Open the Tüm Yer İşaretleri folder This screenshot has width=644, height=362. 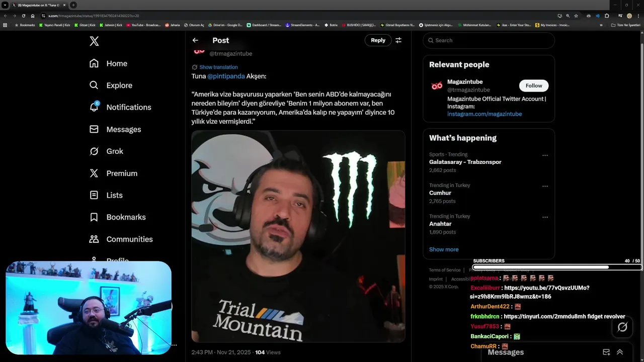coord(626,25)
